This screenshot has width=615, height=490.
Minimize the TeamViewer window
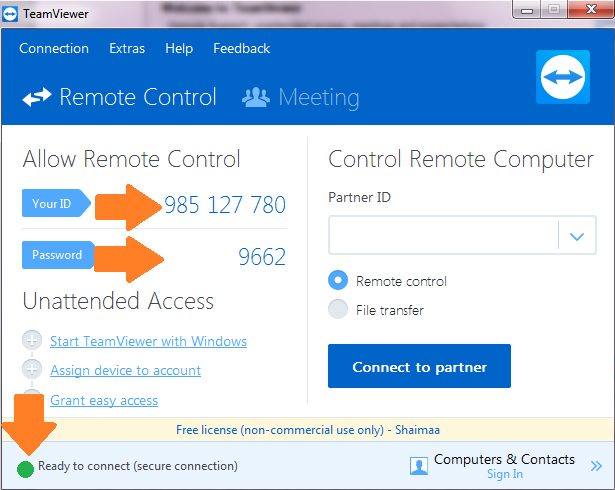[527, 10]
